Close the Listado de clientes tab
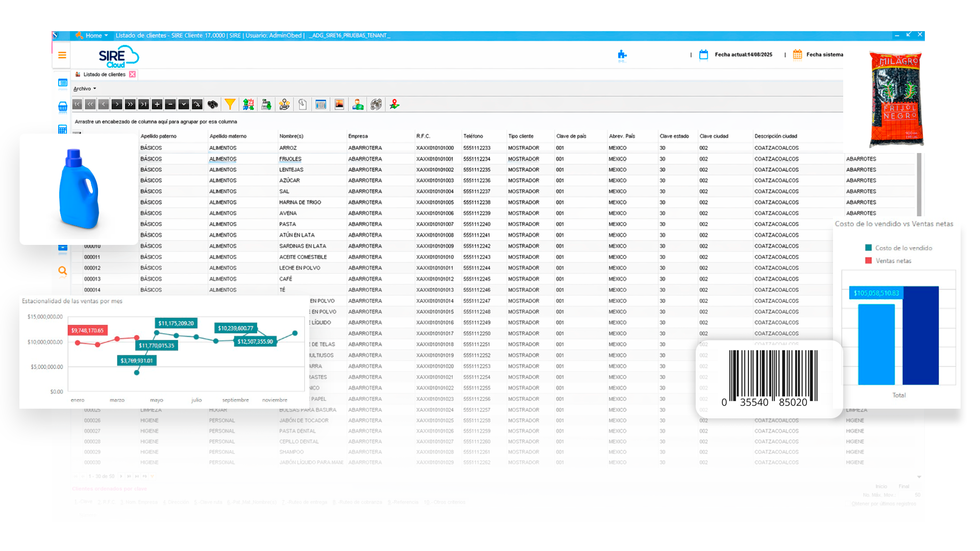 coord(133,74)
